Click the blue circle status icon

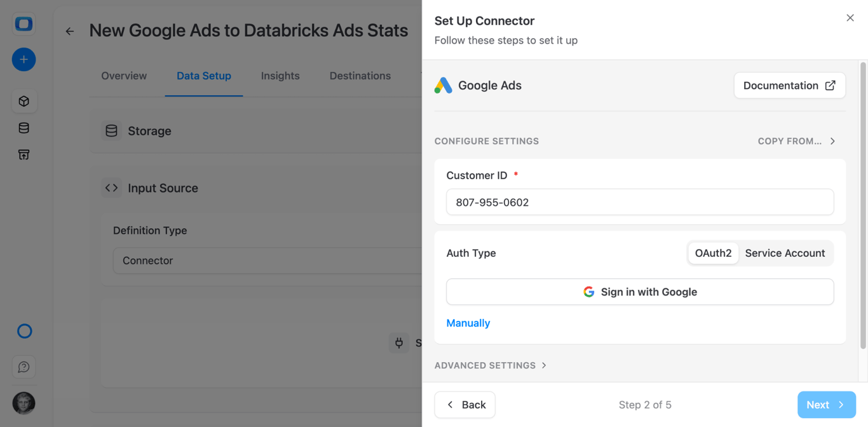click(x=24, y=331)
